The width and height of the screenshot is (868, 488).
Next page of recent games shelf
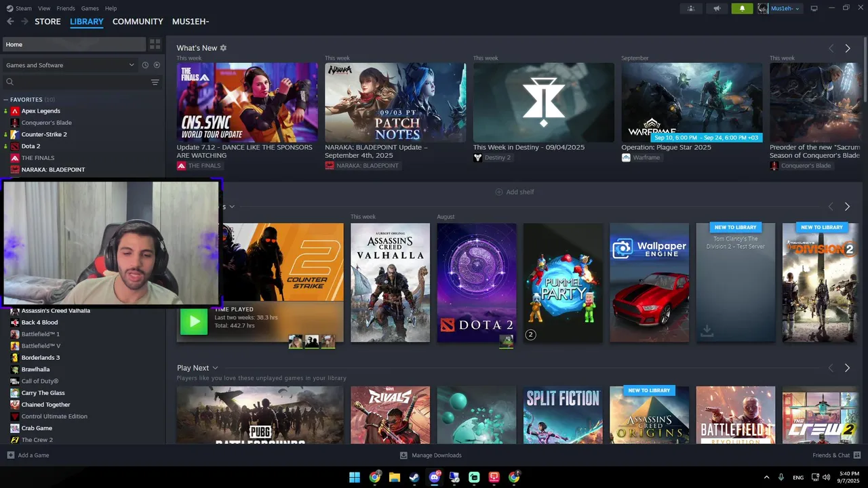pyautogui.click(x=848, y=206)
